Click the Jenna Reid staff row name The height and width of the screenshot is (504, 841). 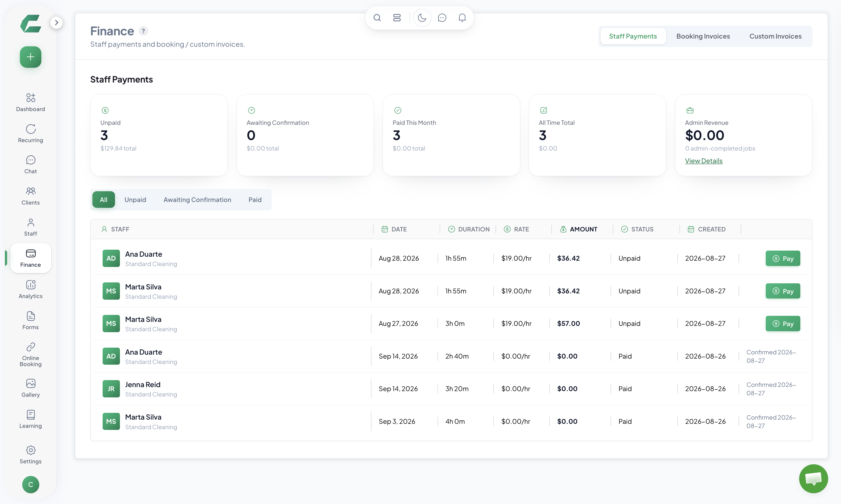point(143,385)
